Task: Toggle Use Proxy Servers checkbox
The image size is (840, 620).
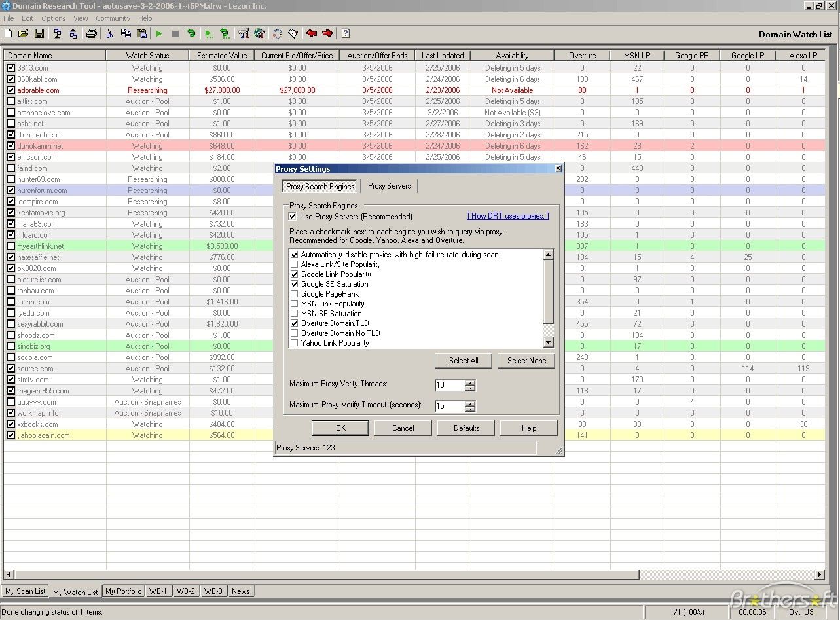Action: click(293, 217)
